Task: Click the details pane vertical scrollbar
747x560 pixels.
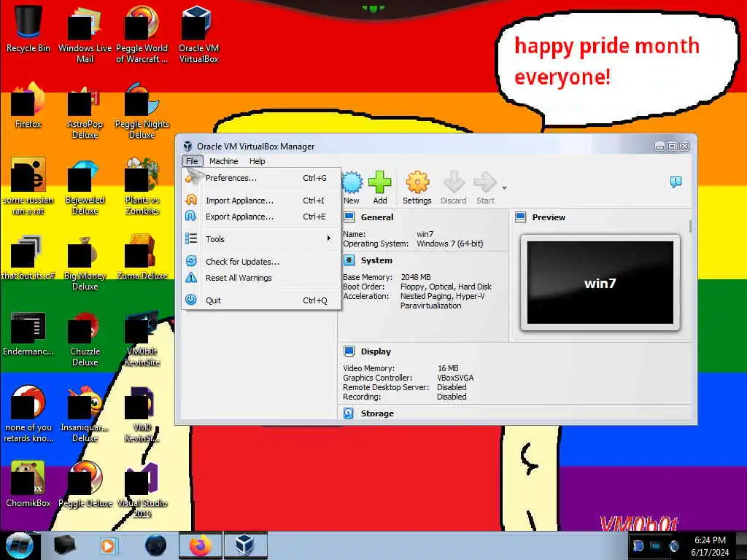Action: coord(691,227)
